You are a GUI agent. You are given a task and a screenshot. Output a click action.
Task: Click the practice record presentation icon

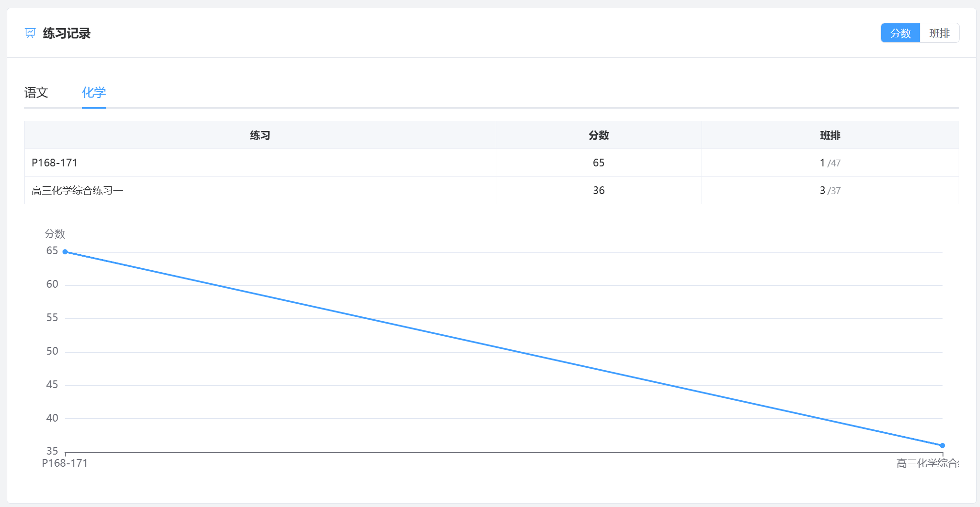point(30,33)
